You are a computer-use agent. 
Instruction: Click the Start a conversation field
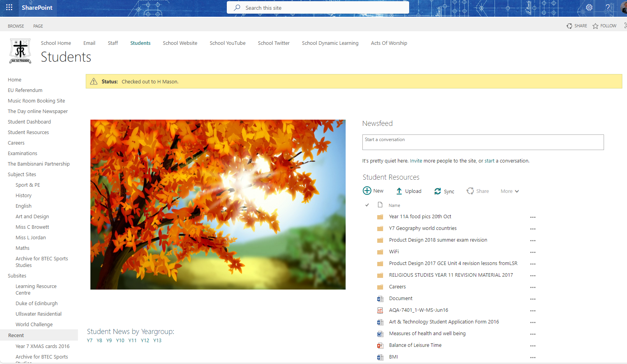click(x=482, y=142)
